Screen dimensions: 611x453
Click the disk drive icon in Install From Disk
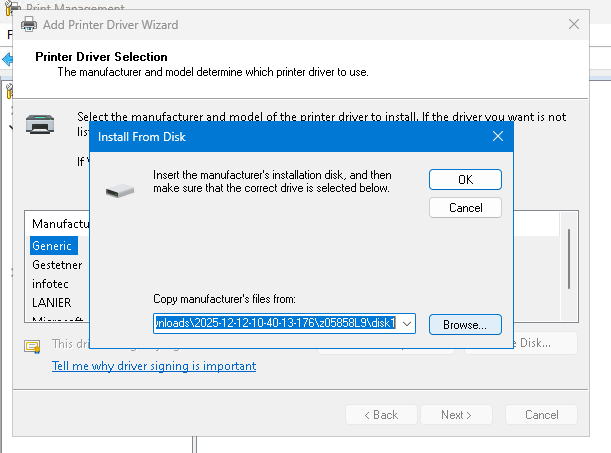pos(119,189)
